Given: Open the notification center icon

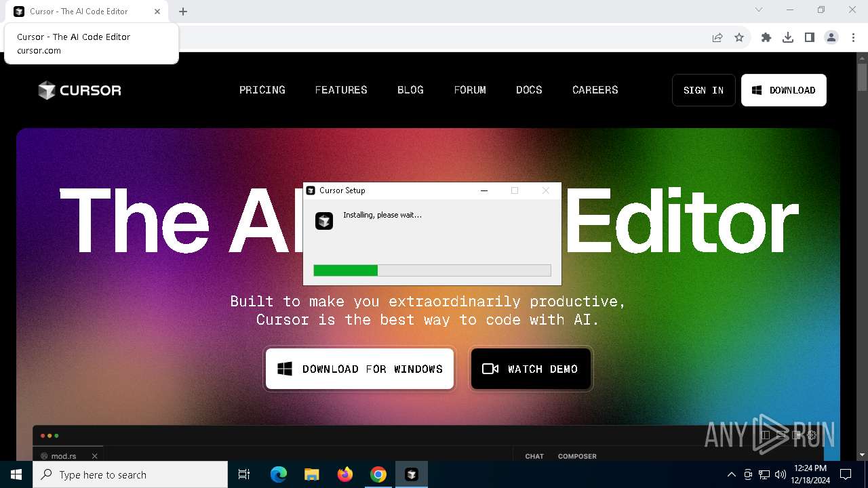Looking at the screenshot, I should (x=846, y=474).
